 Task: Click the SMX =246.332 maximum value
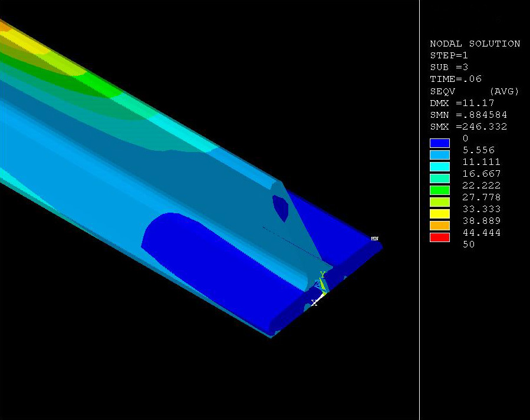pyautogui.click(x=468, y=127)
